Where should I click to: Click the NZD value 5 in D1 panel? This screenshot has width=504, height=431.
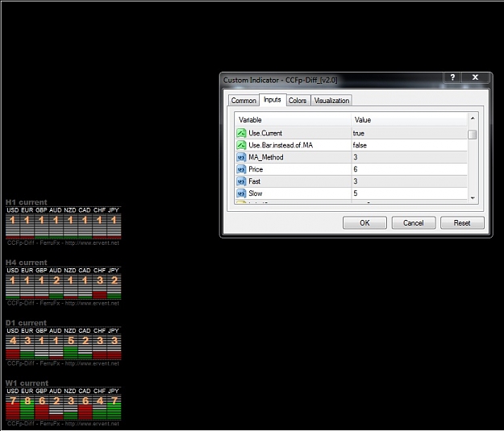[x=71, y=341]
